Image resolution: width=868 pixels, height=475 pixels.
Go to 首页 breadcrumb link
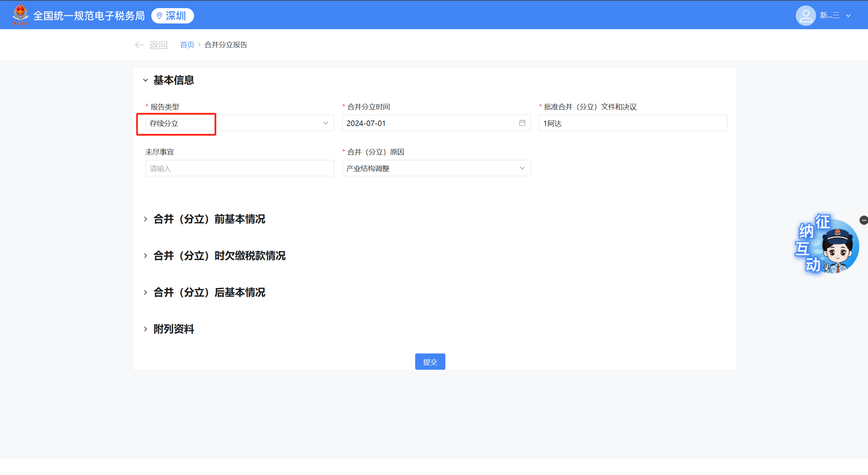(187, 45)
